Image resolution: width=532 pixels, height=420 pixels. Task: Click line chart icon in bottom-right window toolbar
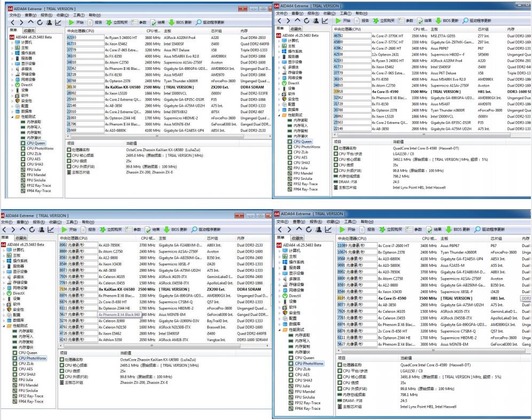click(328, 229)
